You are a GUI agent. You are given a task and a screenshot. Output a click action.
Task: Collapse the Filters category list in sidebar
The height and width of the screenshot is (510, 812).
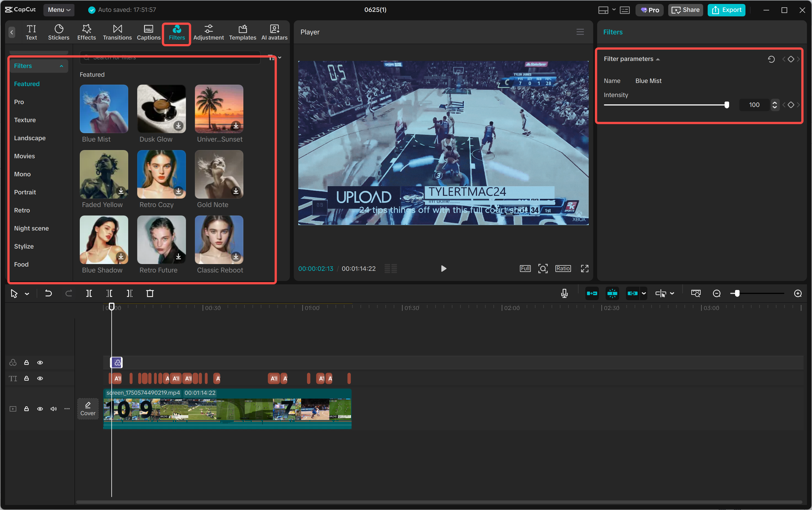pyautogui.click(x=61, y=65)
